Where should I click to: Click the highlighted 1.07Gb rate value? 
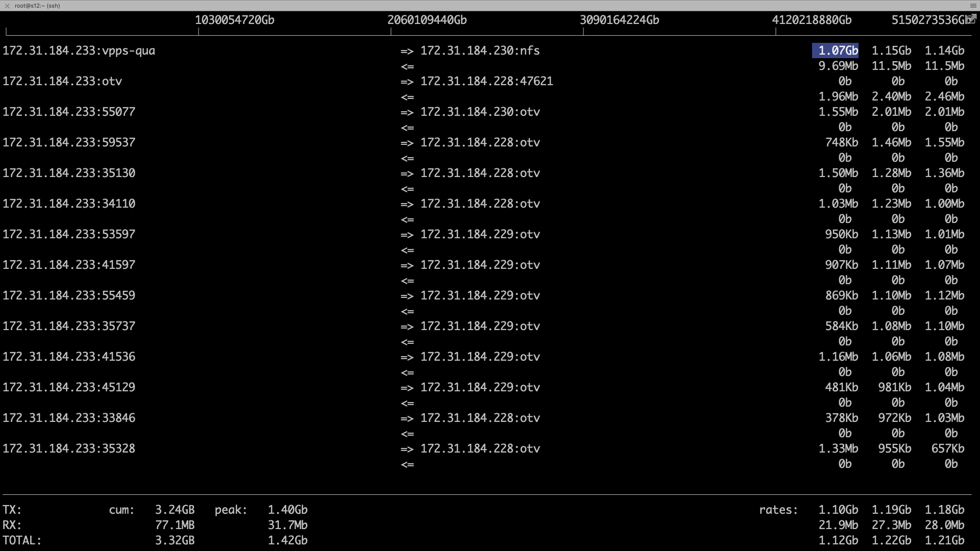pos(835,51)
